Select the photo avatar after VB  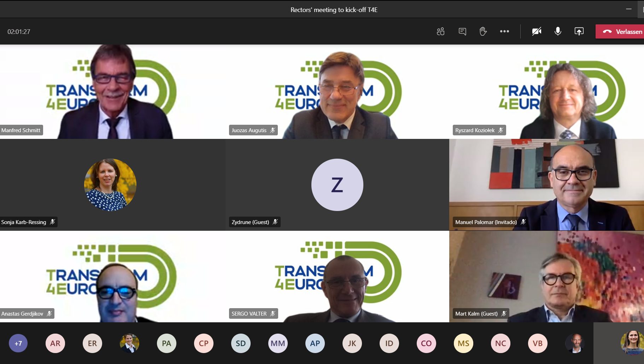tap(575, 343)
